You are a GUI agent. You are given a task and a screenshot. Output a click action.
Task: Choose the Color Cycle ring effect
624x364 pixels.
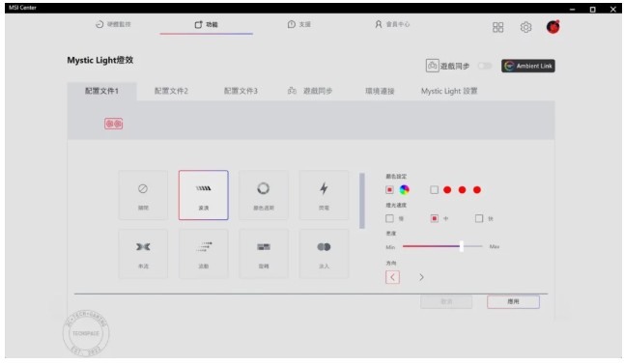pyautogui.click(x=264, y=195)
